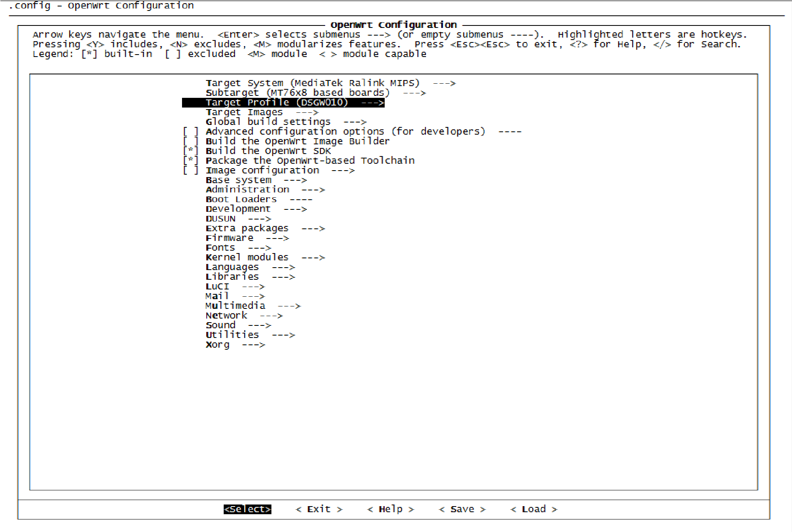Click the 'Legend: [*] built-in' help text
Screen dimensions: 792x532
pos(93,54)
